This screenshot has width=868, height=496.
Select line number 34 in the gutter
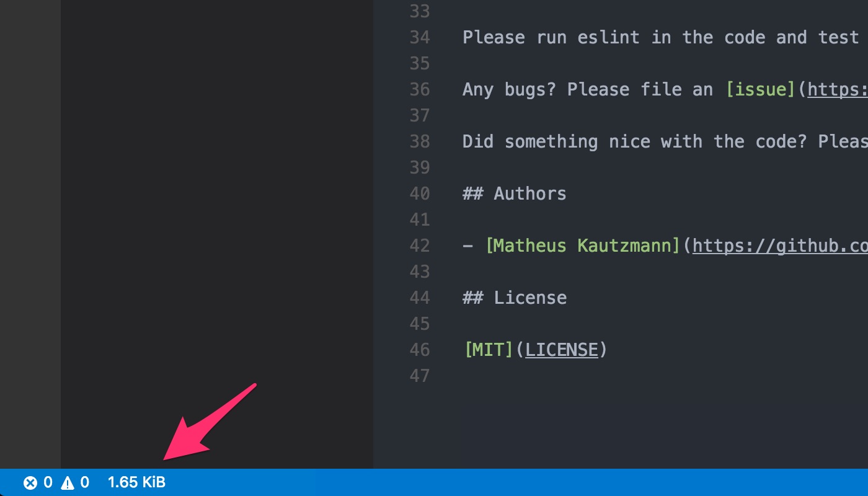click(x=420, y=37)
